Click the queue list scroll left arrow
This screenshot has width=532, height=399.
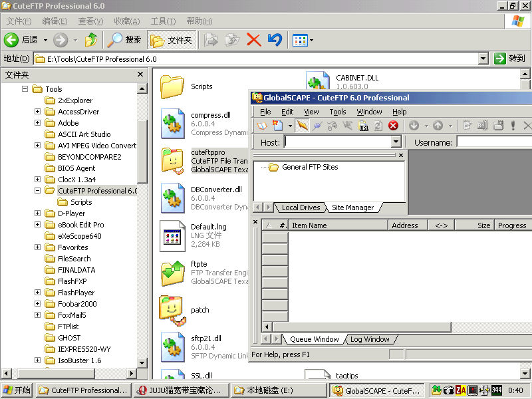(267, 327)
